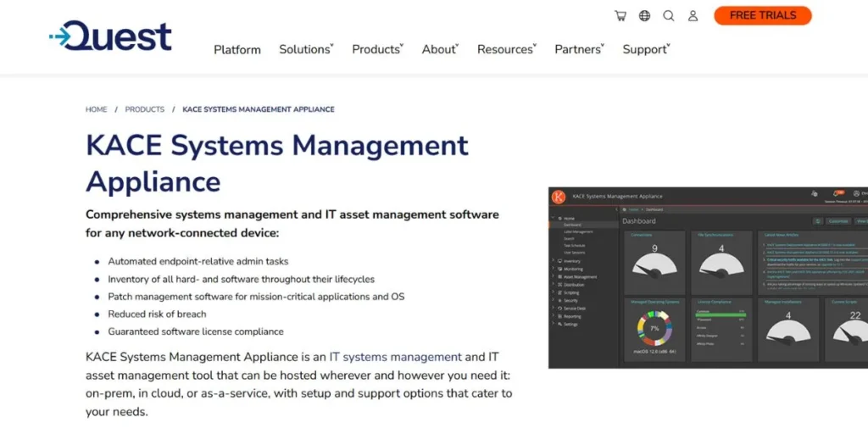Click the Quest logo

click(x=110, y=36)
